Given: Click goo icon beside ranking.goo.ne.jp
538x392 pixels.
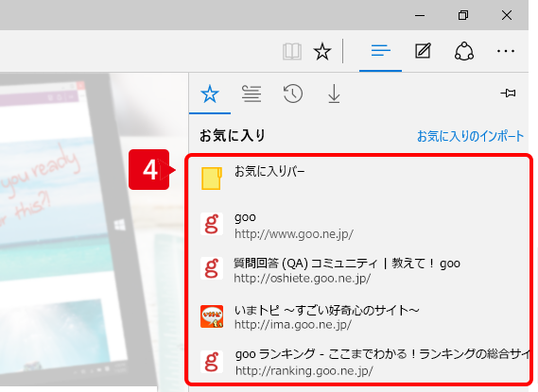Looking at the screenshot, I should 212,362.
